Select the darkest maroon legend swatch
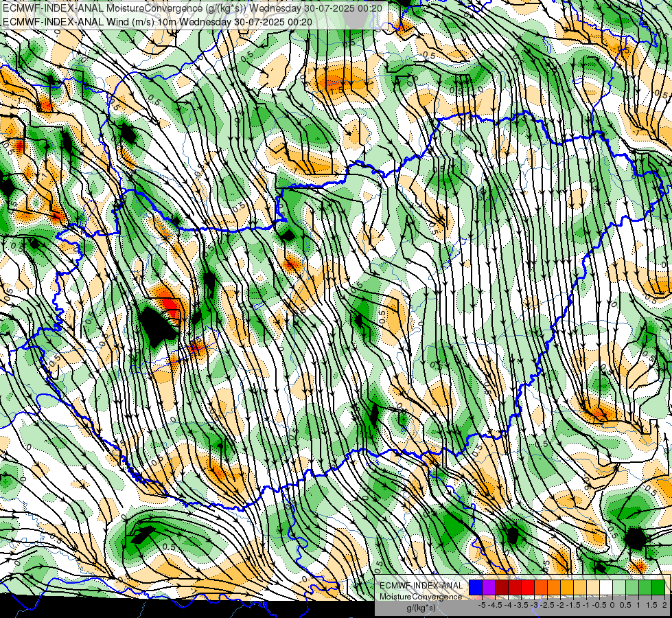The height and width of the screenshot is (618, 672). pyautogui.click(x=502, y=587)
